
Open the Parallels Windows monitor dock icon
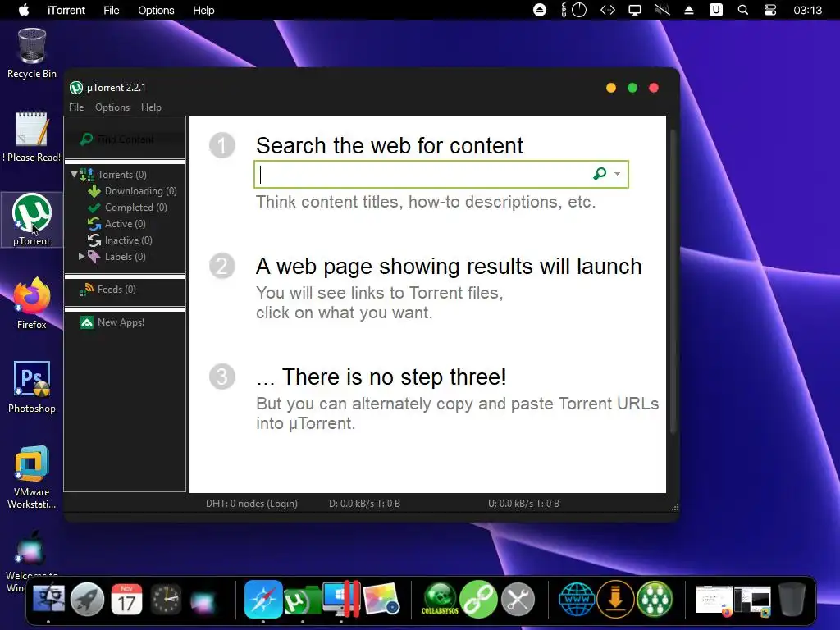pos(341,599)
